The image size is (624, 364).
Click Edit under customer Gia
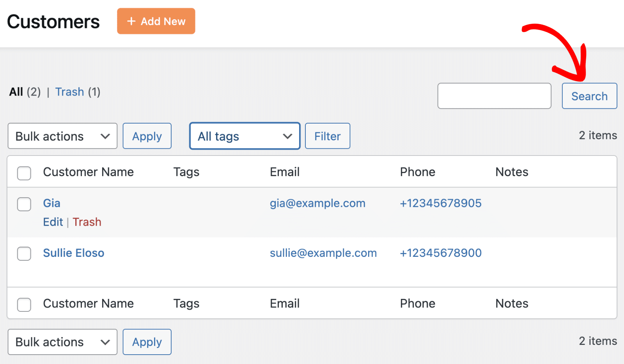(x=53, y=222)
